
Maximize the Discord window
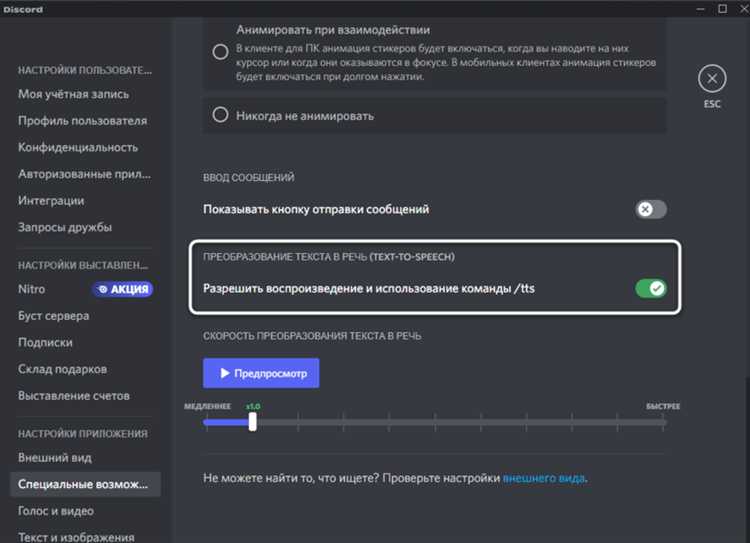[723, 9]
